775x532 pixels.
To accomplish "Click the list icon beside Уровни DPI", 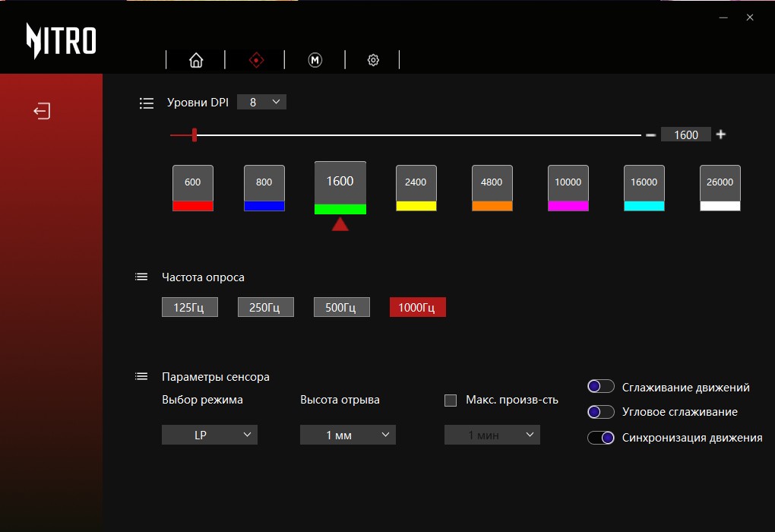I will 147,103.
